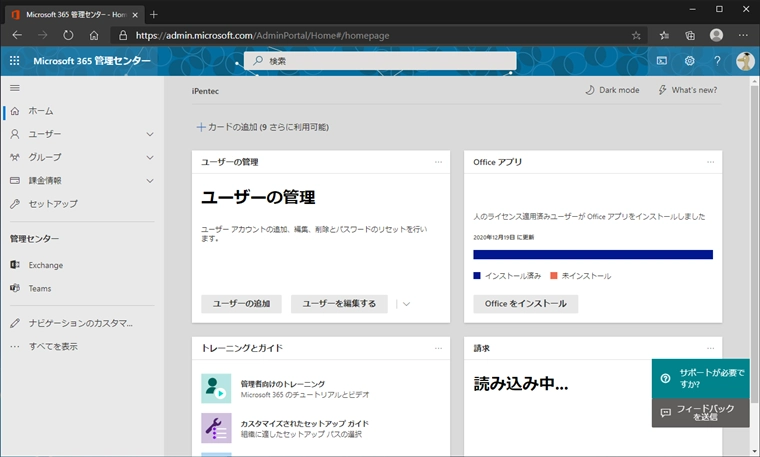The height and width of the screenshot is (457, 760).
Task: Click the Groups icon in sidebar
Action: coord(15,157)
